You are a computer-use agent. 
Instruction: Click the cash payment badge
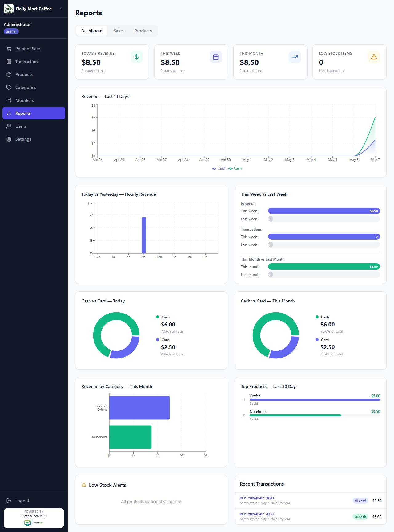(x=360, y=517)
